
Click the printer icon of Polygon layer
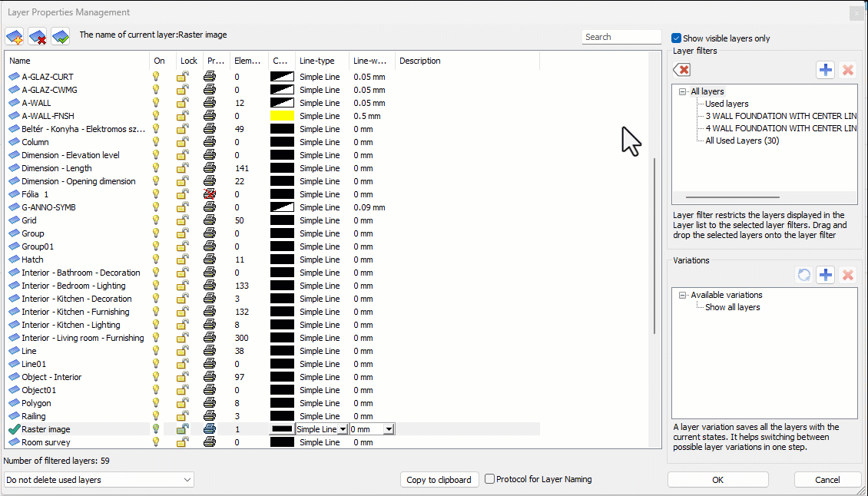[x=209, y=403]
